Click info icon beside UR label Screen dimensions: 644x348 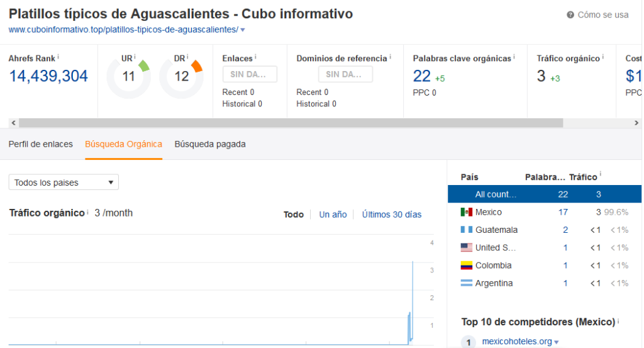[135, 56]
